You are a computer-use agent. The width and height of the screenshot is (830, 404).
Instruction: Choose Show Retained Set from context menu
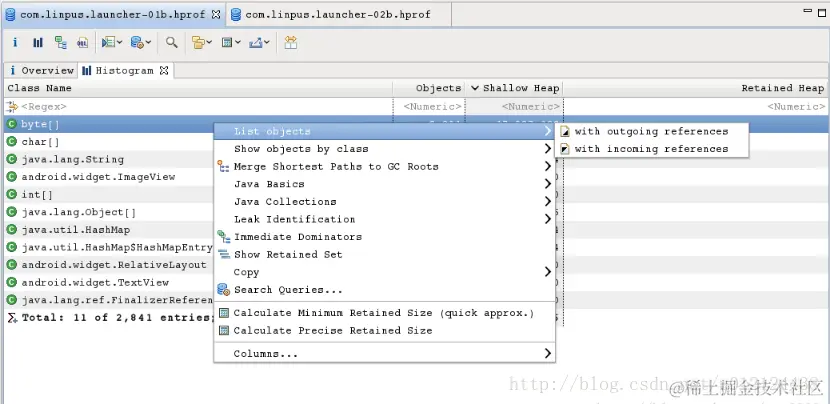click(384, 254)
